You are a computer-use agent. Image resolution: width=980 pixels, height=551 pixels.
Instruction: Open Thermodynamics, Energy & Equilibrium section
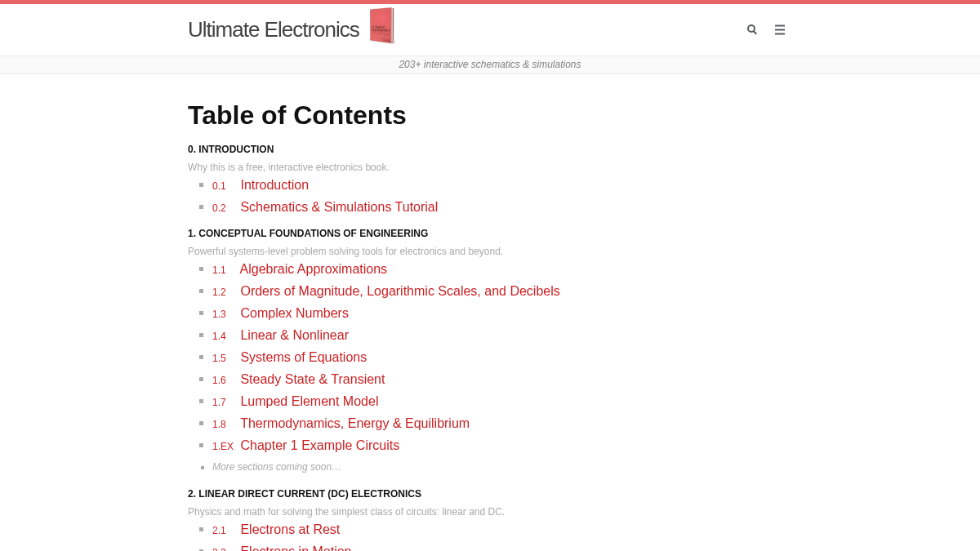point(355,424)
